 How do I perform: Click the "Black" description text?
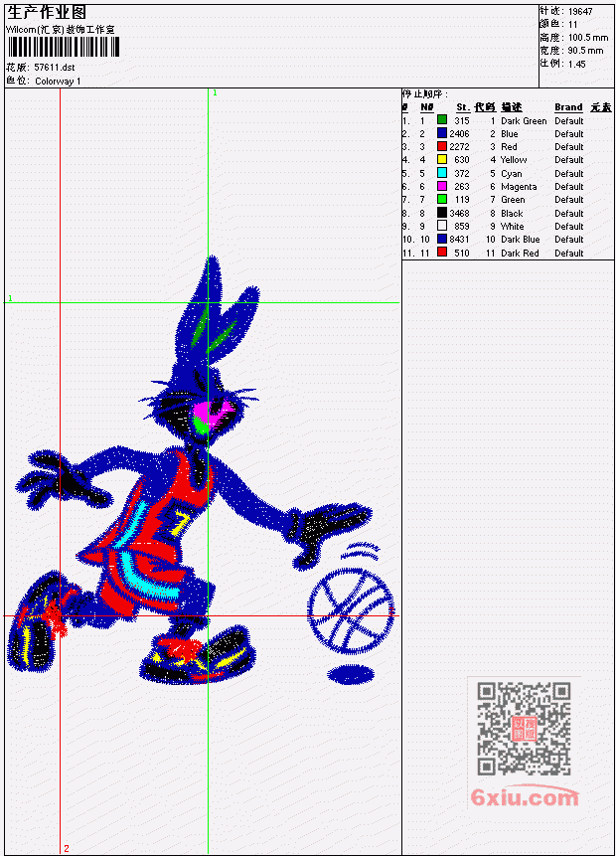pyautogui.click(x=512, y=214)
